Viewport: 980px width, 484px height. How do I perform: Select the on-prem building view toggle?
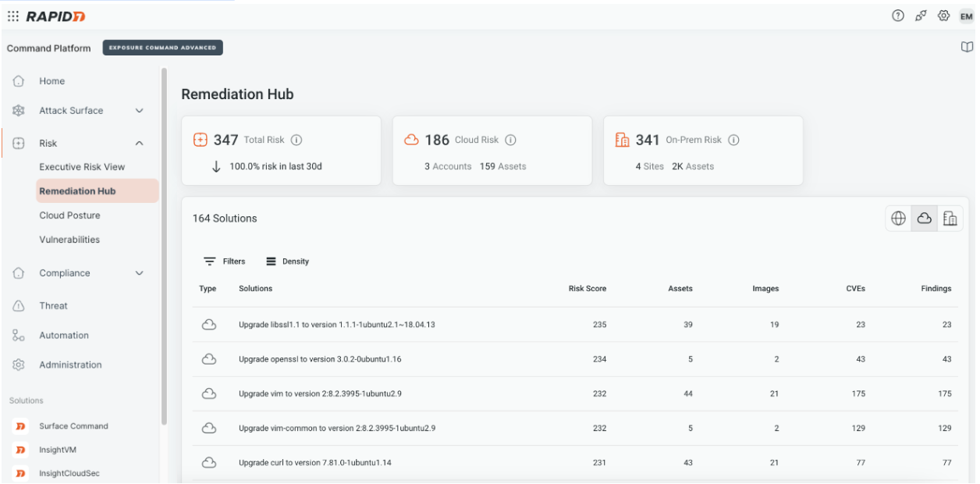click(950, 219)
